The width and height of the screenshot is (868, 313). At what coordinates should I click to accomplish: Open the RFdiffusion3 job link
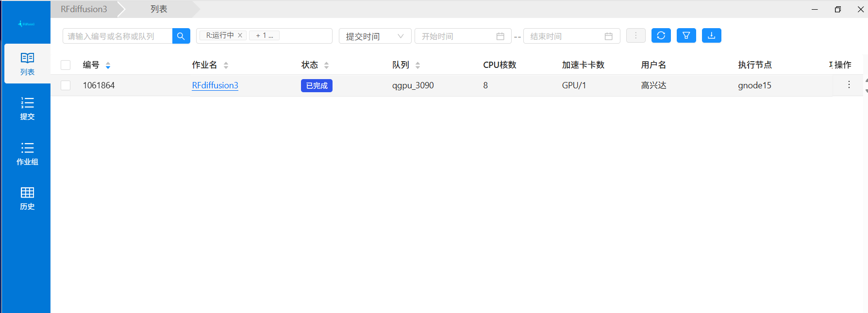(215, 85)
